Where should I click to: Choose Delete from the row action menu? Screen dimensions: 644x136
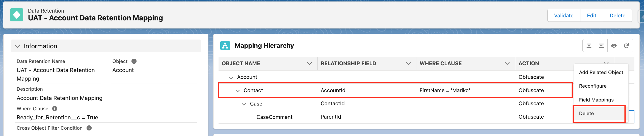pyautogui.click(x=586, y=113)
